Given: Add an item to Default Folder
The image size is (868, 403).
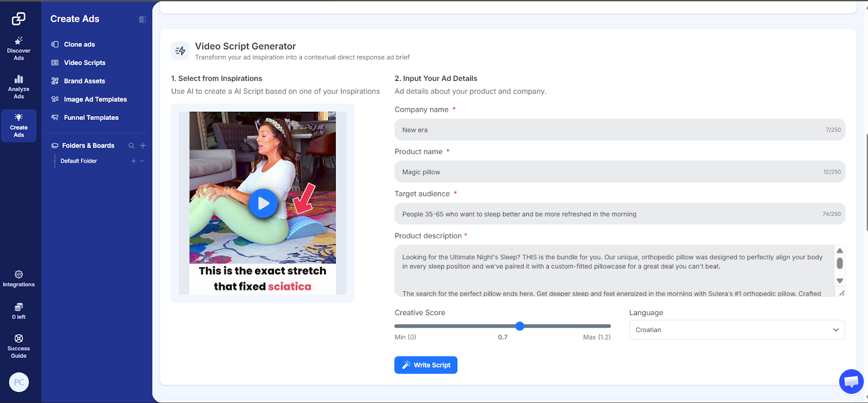Looking at the screenshot, I should (x=133, y=161).
